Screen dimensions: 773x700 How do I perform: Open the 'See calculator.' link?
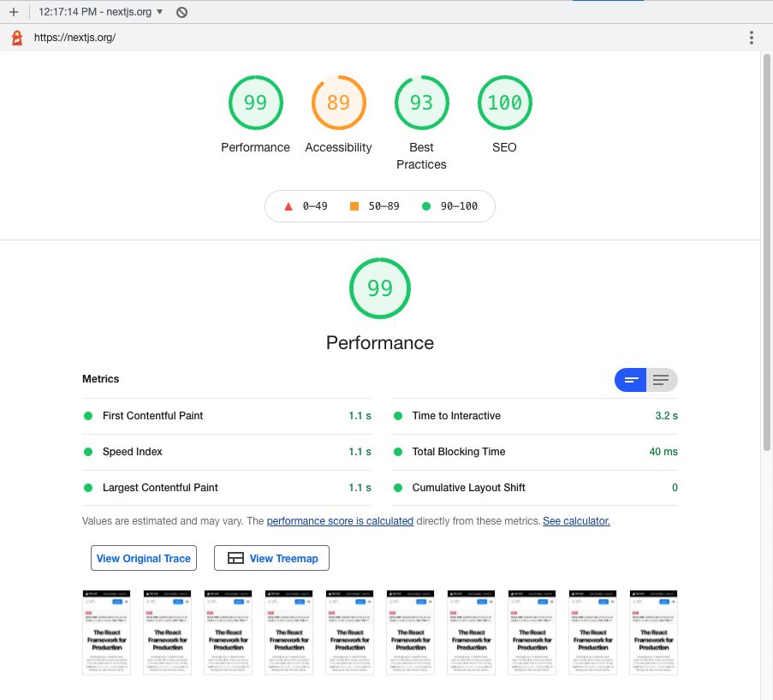[x=576, y=521]
